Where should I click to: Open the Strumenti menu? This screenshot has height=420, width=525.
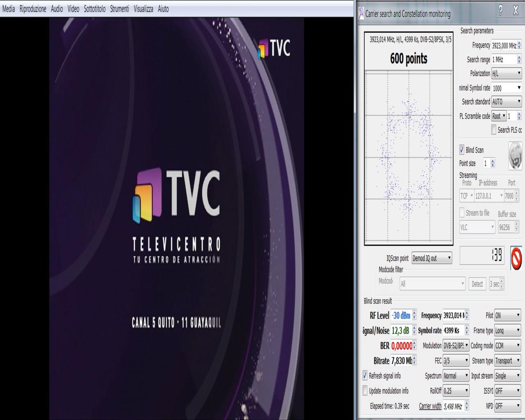click(x=119, y=9)
